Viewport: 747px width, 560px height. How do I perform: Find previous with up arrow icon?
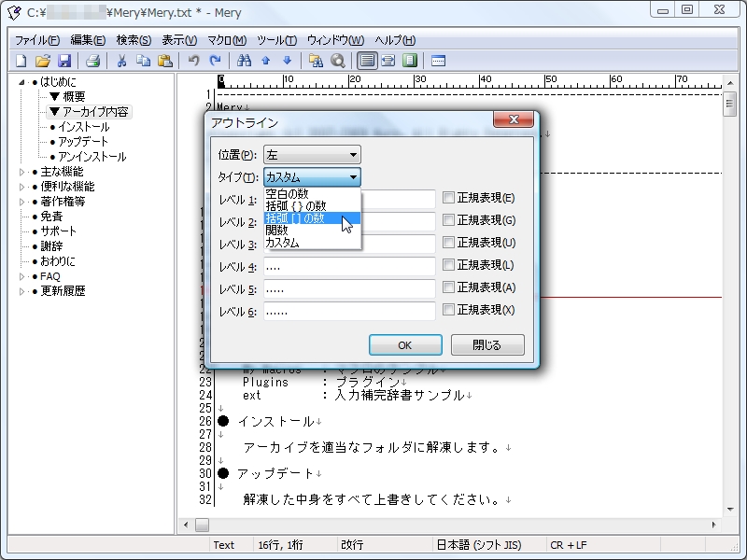pyautogui.click(x=266, y=61)
